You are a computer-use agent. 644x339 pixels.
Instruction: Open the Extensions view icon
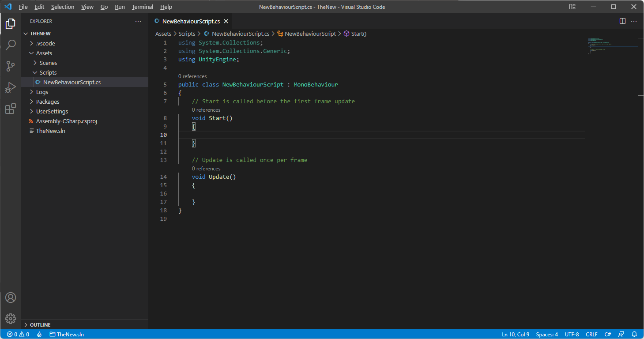[11, 109]
